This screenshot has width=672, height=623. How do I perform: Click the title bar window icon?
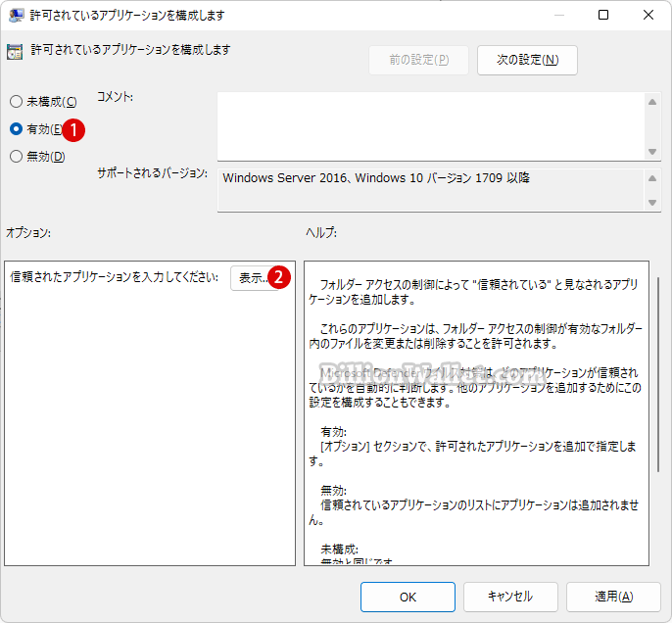[17, 15]
